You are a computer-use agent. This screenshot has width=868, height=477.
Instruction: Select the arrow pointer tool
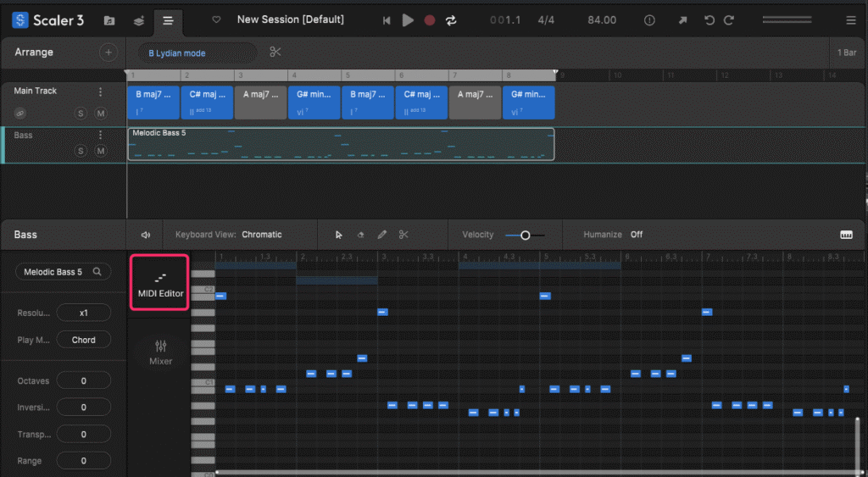click(x=339, y=235)
